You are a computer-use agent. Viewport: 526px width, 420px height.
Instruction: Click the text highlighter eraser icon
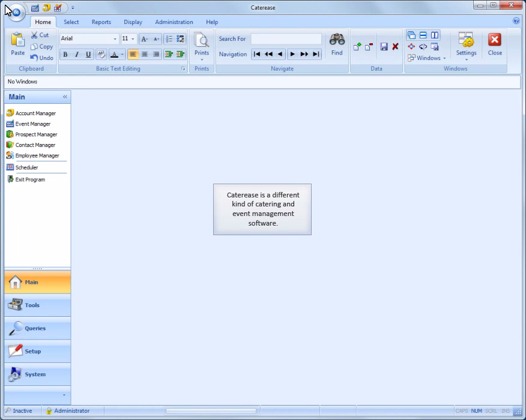point(101,55)
